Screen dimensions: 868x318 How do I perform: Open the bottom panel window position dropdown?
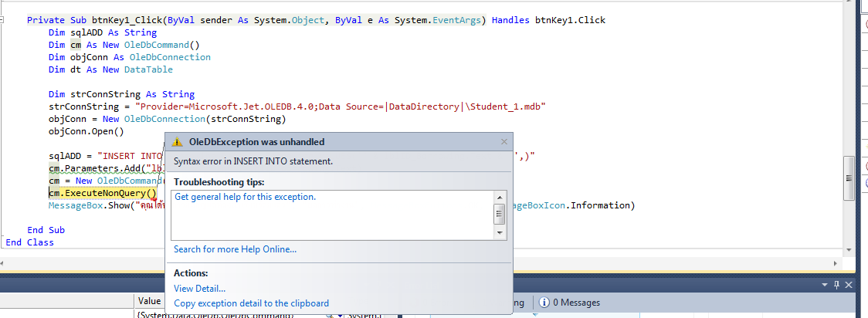826,285
